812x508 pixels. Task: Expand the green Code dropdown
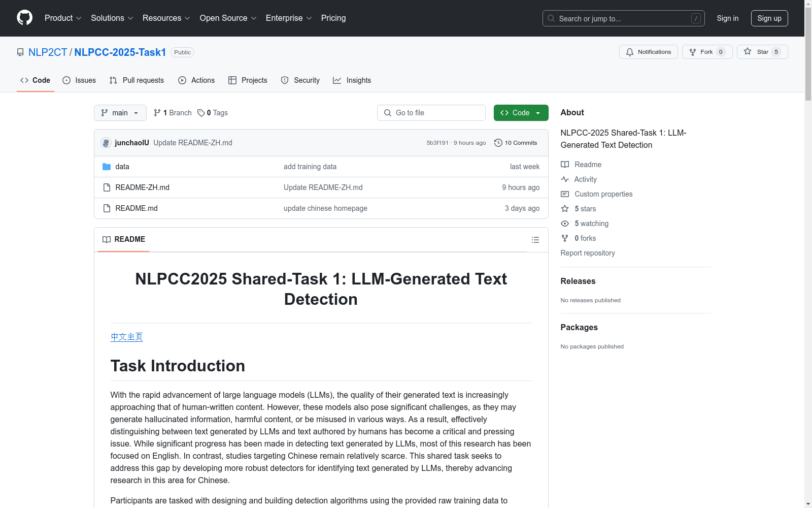pyautogui.click(x=521, y=113)
